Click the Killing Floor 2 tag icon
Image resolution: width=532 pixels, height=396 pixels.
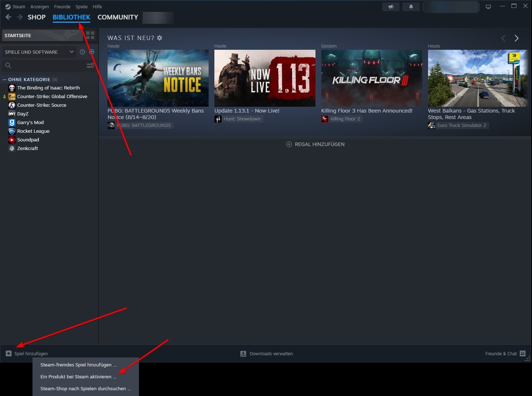(325, 119)
